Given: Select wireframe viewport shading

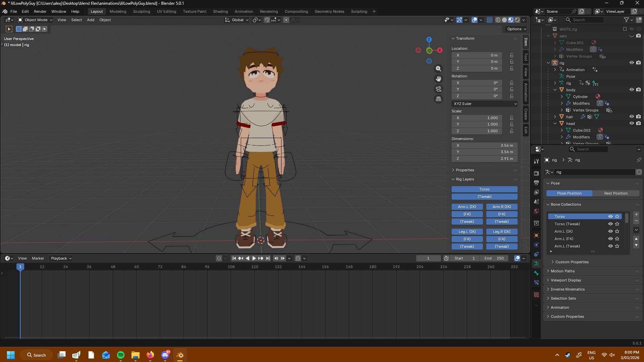Looking at the screenshot, I should pyautogui.click(x=498, y=20).
